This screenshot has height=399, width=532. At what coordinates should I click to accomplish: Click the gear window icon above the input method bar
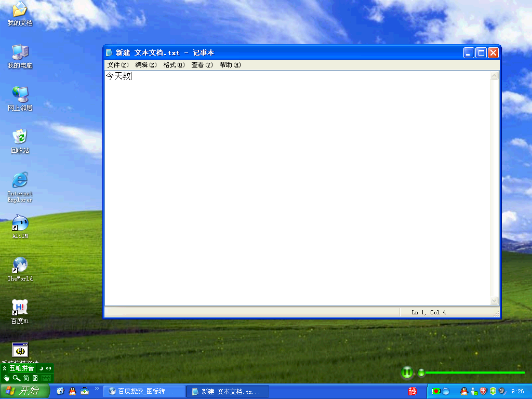click(20, 350)
